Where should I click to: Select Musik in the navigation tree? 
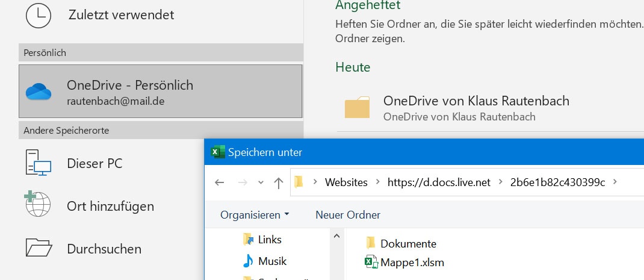(272, 261)
